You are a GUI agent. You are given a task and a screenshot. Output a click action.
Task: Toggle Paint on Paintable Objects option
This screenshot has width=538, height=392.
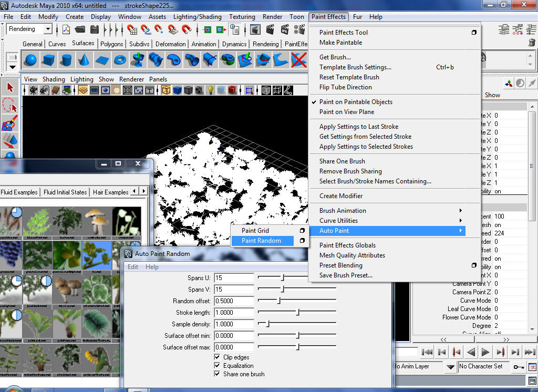[x=356, y=102]
